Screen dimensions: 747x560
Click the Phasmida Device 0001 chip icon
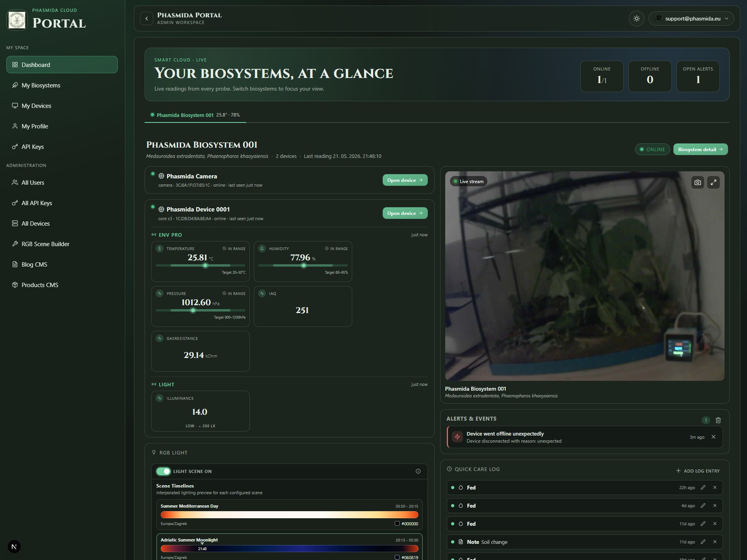point(161,209)
